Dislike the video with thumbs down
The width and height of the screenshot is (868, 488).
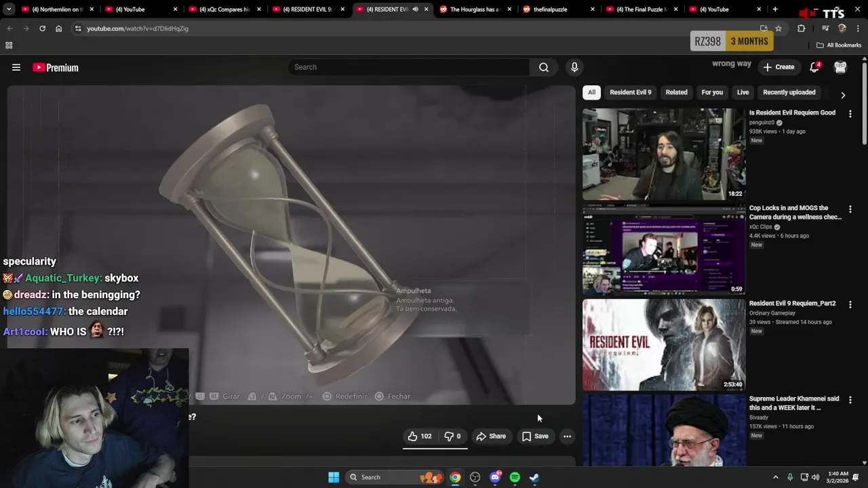[x=452, y=436]
